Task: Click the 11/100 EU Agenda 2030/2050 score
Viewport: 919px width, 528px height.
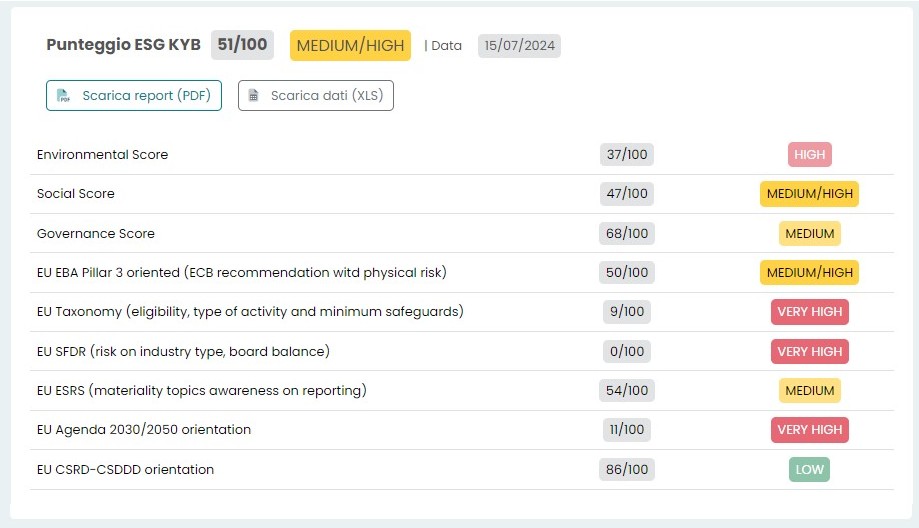Action: 627,429
